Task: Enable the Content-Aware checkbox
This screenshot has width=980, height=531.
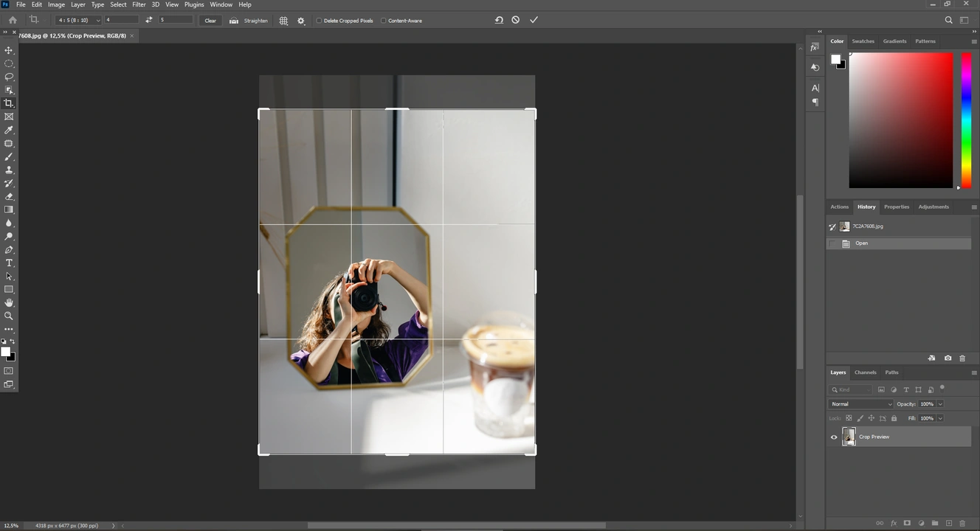Action: click(x=383, y=21)
